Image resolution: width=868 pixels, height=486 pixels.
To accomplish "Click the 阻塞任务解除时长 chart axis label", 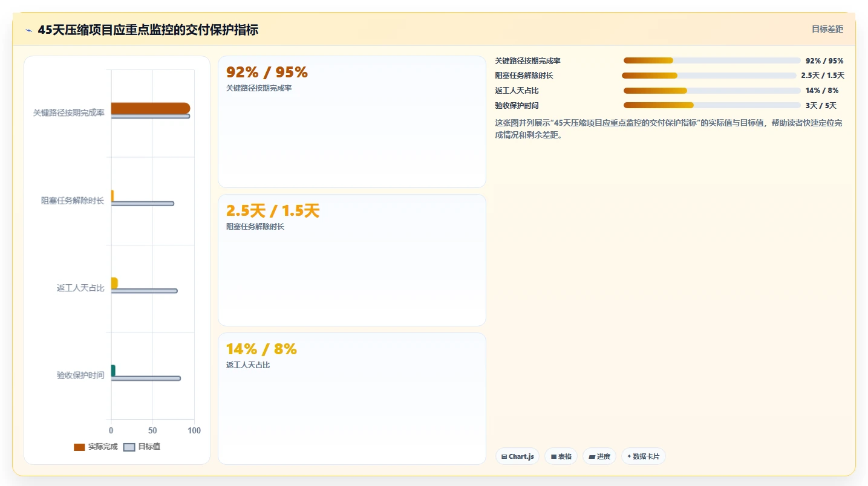I will [73, 201].
